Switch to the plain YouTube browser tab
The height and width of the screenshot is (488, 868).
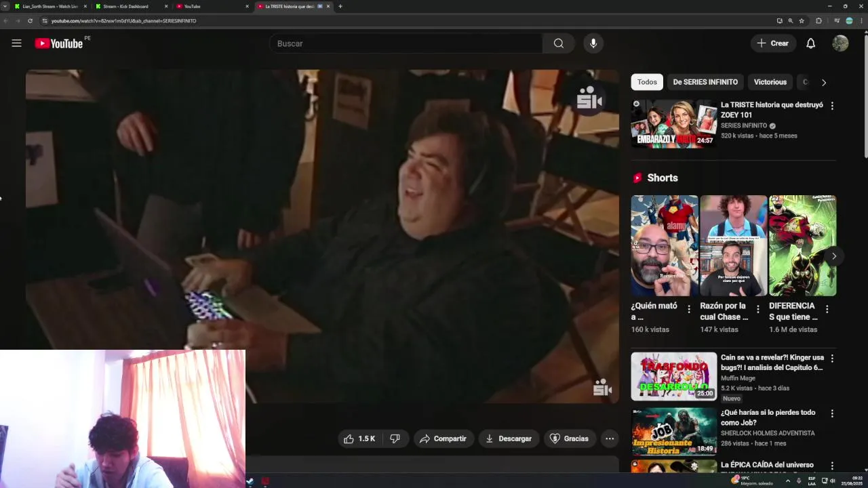point(212,6)
